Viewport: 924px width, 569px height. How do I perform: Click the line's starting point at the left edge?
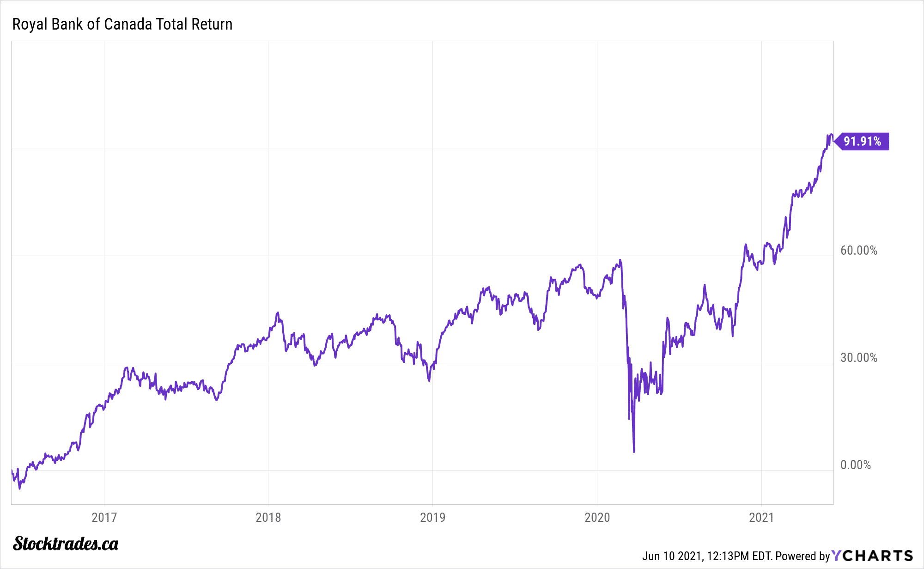click(x=12, y=471)
